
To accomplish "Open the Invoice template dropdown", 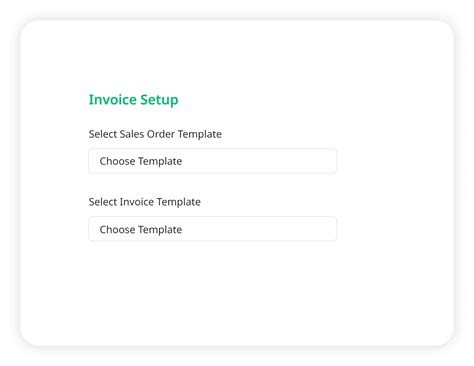I will click(212, 229).
